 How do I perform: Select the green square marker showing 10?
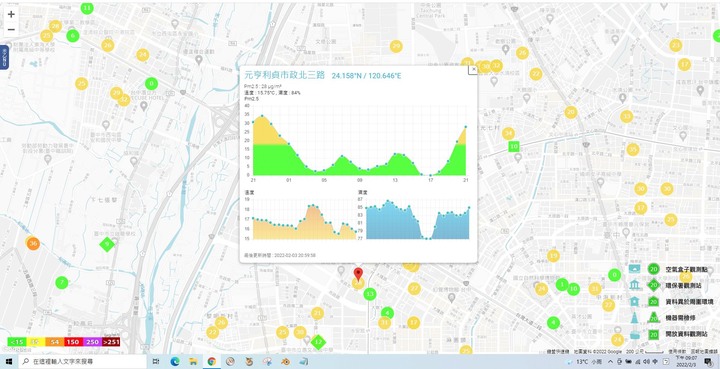(x=514, y=146)
